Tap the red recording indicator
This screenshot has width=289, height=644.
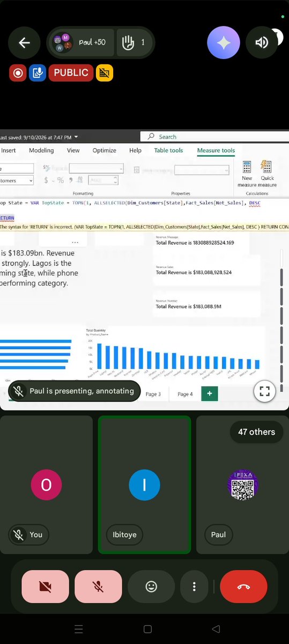tap(18, 72)
